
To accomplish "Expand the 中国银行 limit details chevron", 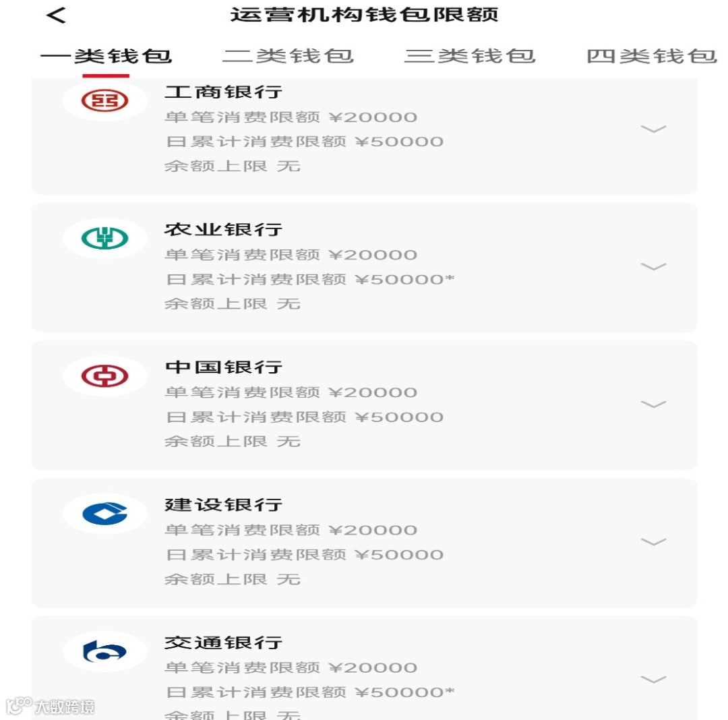I will 653,404.
